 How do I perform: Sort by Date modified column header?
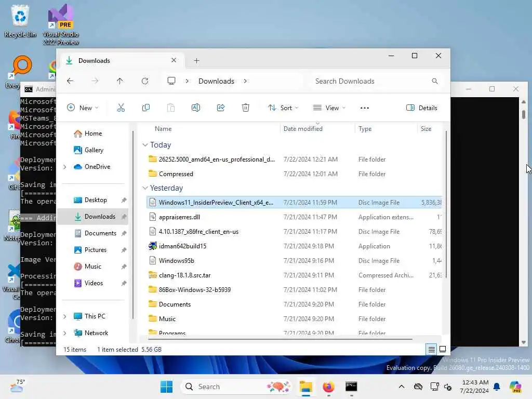[303, 129]
